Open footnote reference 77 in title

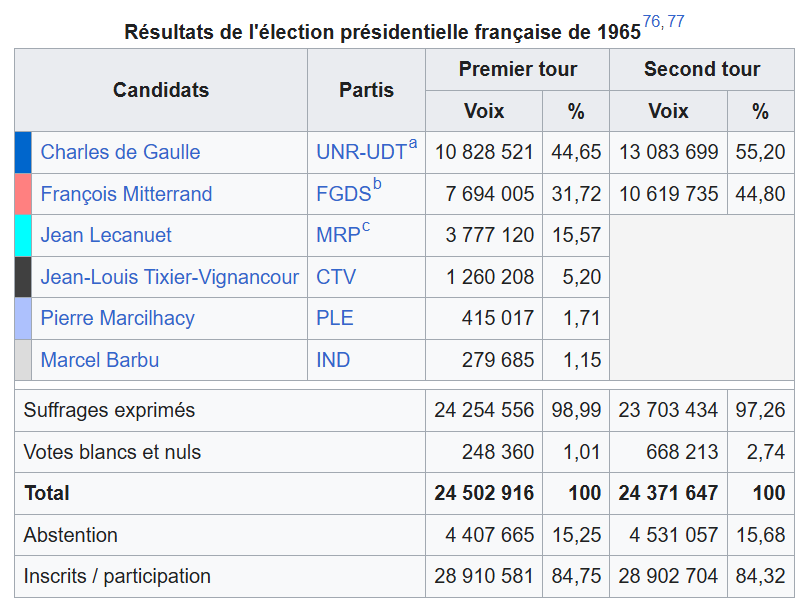pos(676,22)
